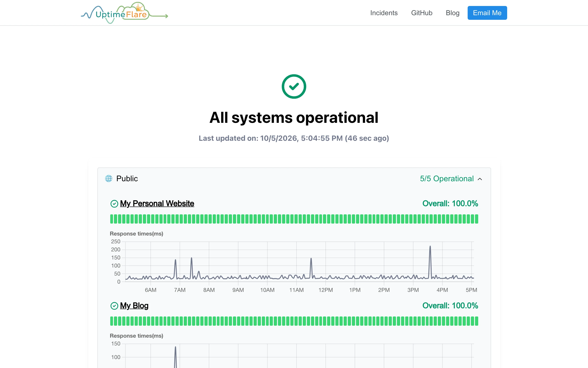The width and height of the screenshot is (588, 368).
Task: Open the My Personal Website link
Action: 157,204
